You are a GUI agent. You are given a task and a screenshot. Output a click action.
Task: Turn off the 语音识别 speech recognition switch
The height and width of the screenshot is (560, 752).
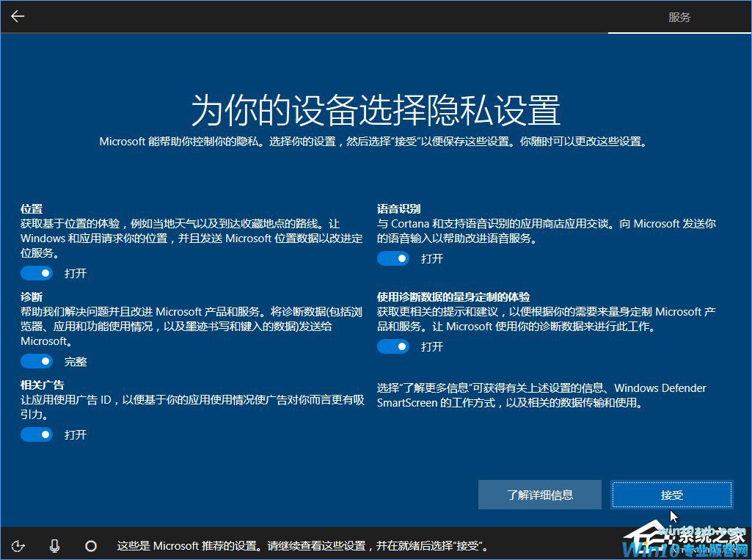(x=393, y=258)
